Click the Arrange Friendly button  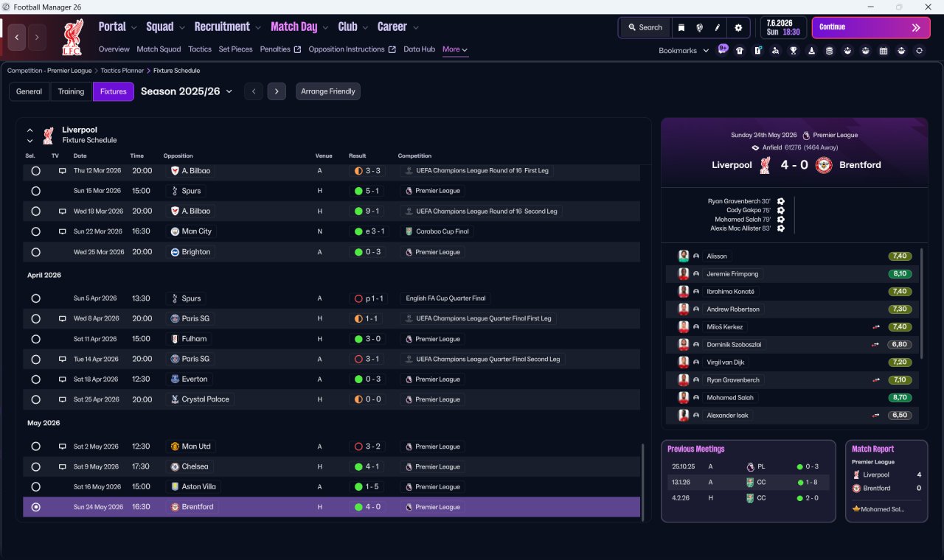coord(328,91)
